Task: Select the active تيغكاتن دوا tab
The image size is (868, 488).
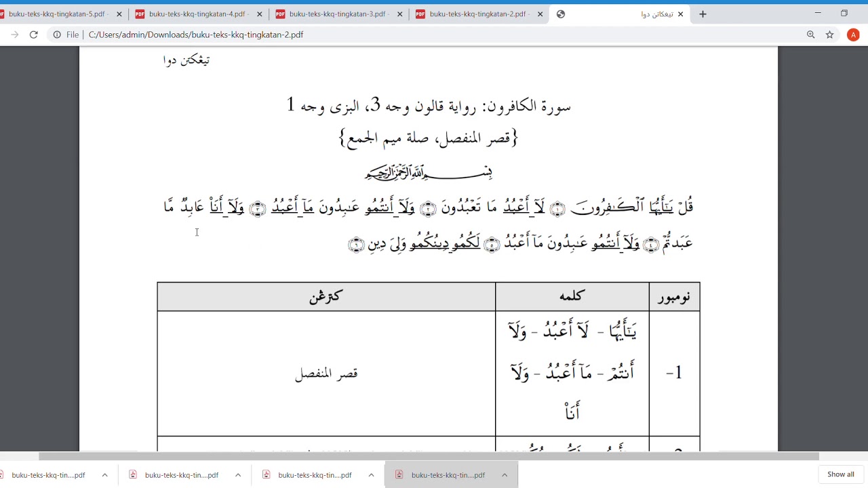Action: click(620, 14)
